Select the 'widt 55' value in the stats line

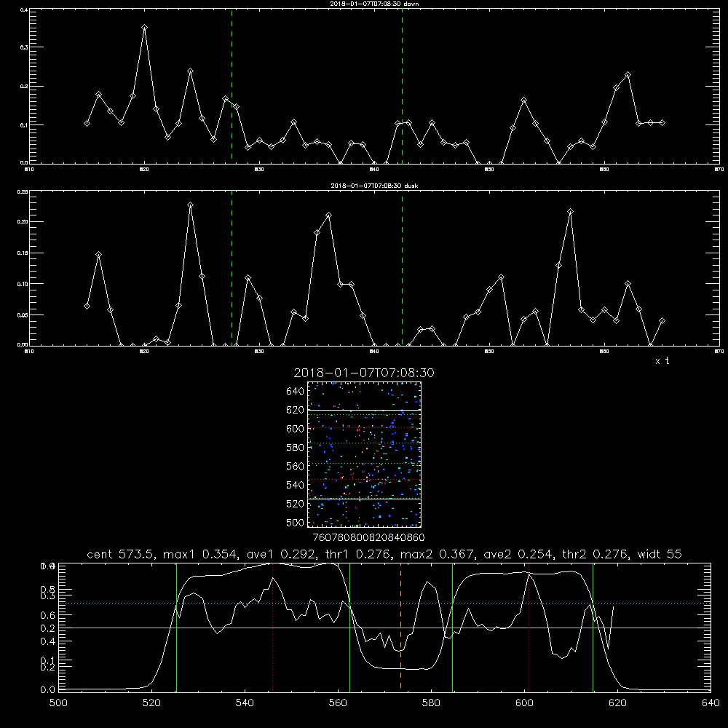point(660,554)
